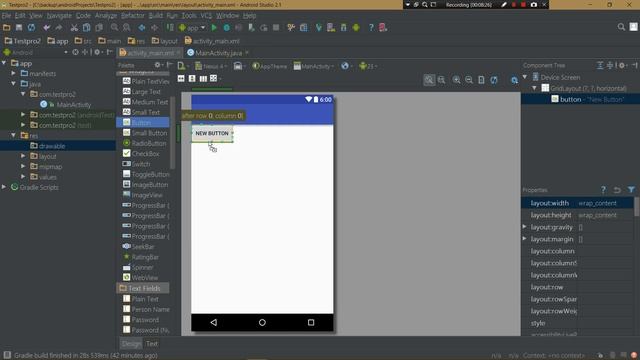Collapse GridLayout in Component Tree

point(534,88)
